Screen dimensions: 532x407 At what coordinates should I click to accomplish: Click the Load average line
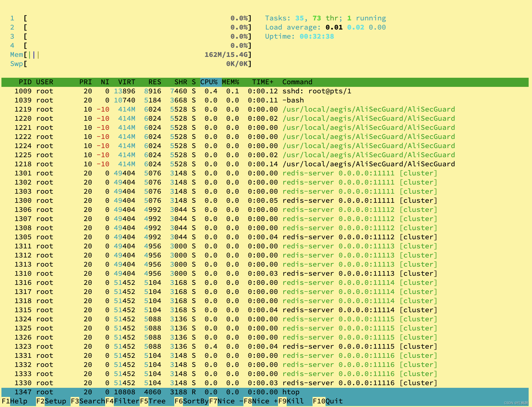(x=325, y=27)
